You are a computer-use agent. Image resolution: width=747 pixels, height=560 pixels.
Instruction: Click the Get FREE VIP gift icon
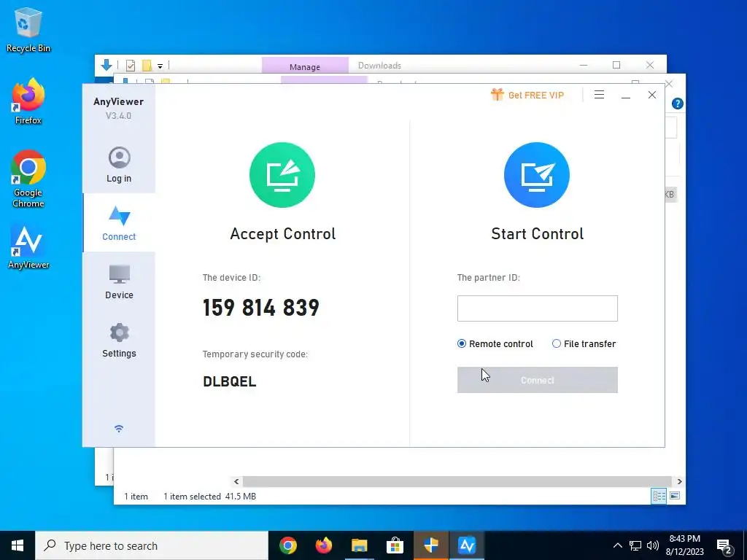tap(497, 94)
